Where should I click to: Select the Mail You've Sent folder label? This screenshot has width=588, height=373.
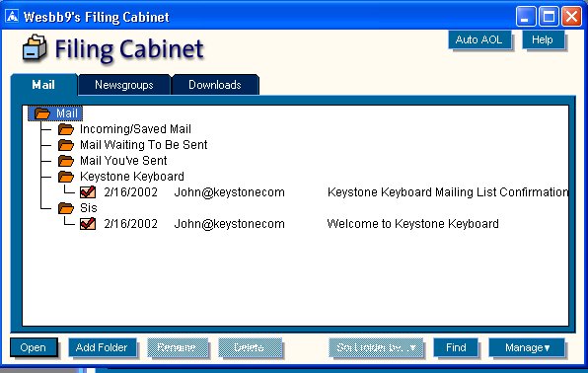[x=123, y=161]
